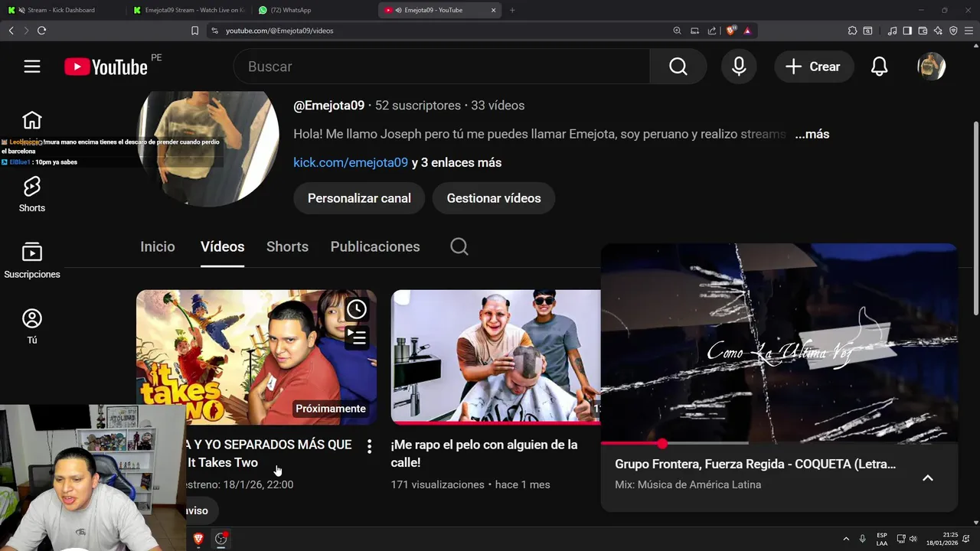Open kick.com/emejota09 link
Viewport: 980px width, 551px height.
351,162
